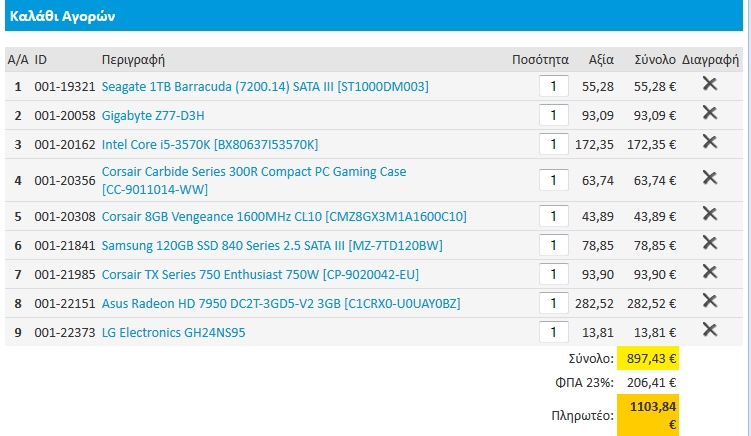View Samsung 120GB SSD 840 Series page
The width and height of the screenshot is (751, 436).
point(272,246)
